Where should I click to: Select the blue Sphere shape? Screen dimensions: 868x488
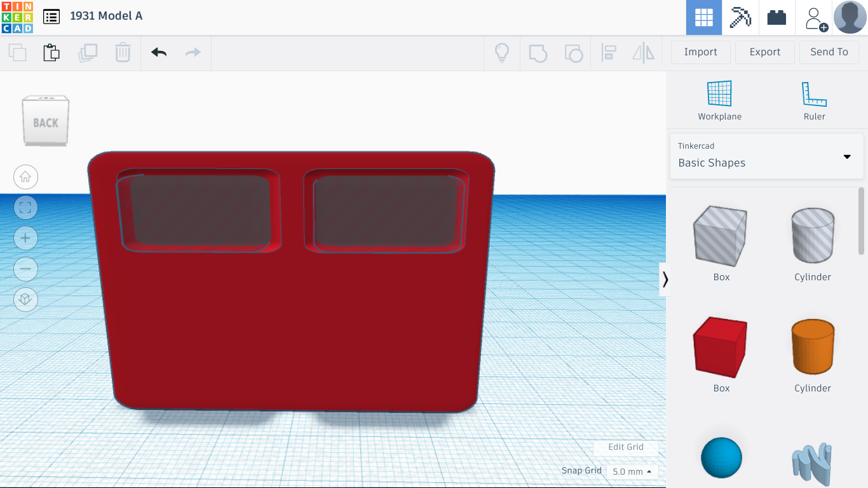(x=721, y=457)
